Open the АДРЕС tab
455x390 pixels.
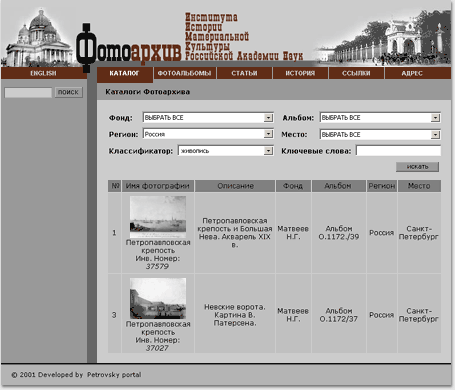pos(412,73)
